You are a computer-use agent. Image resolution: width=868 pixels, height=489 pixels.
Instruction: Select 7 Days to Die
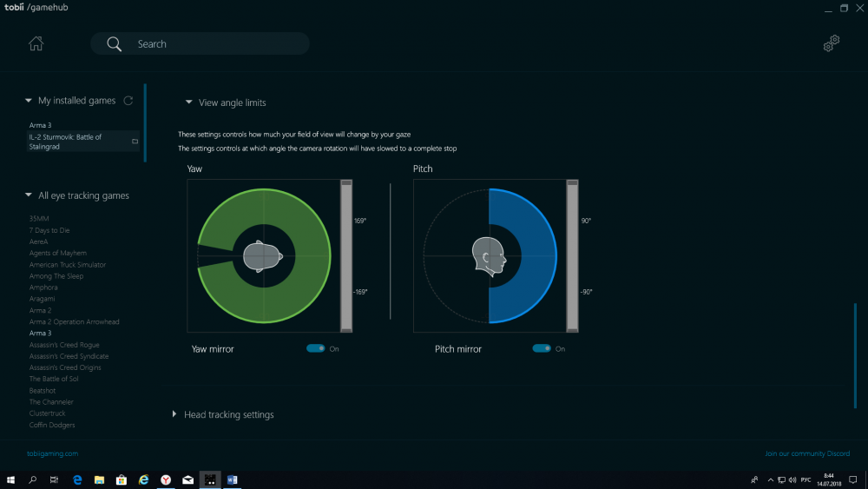tap(49, 230)
